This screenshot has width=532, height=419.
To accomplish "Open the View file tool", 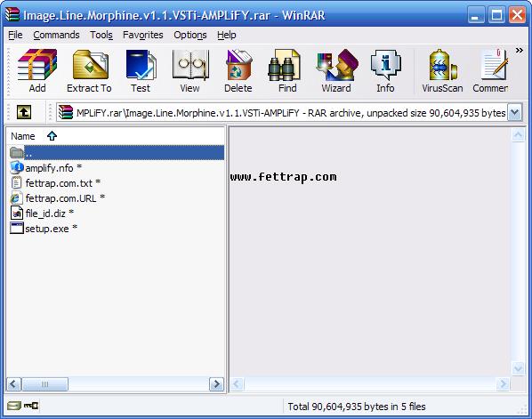I will pos(189,71).
